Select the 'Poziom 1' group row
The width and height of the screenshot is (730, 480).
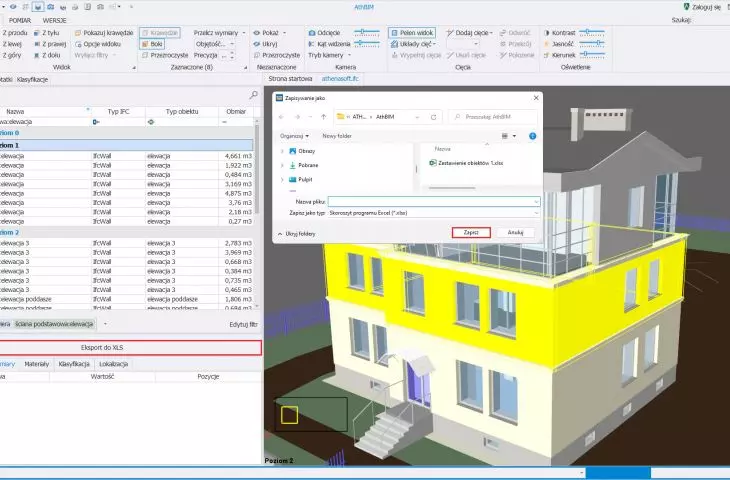click(x=127, y=145)
